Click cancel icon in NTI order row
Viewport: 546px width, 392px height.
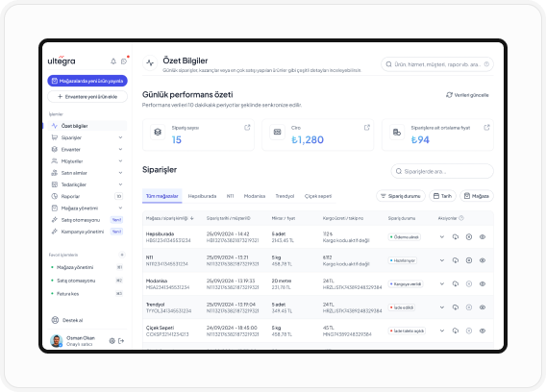pos(469,260)
